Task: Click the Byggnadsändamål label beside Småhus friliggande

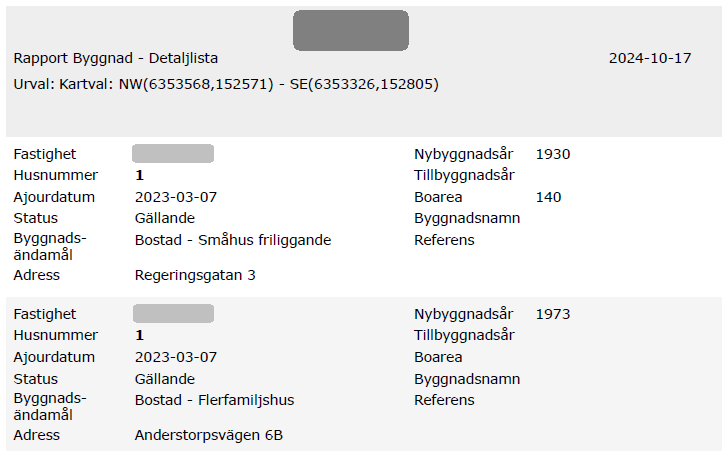Action: tap(50, 246)
